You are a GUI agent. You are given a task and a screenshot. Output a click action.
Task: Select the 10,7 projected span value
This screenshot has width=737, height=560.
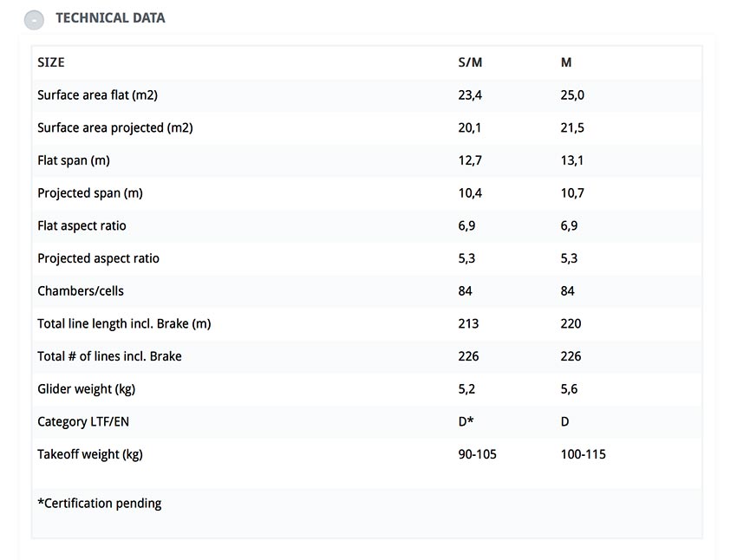[x=572, y=193]
